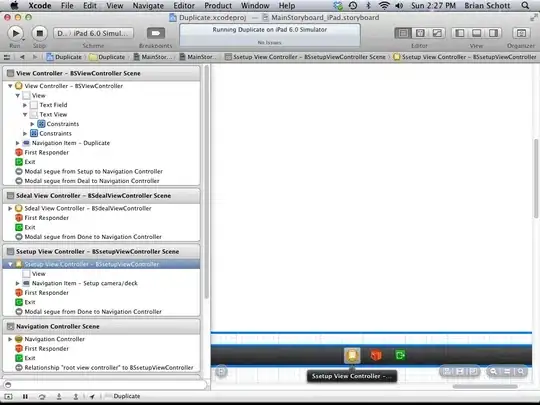
Task: Click the Run button in the toolbar
Action: pyautogui.click(x=15, y=33)
